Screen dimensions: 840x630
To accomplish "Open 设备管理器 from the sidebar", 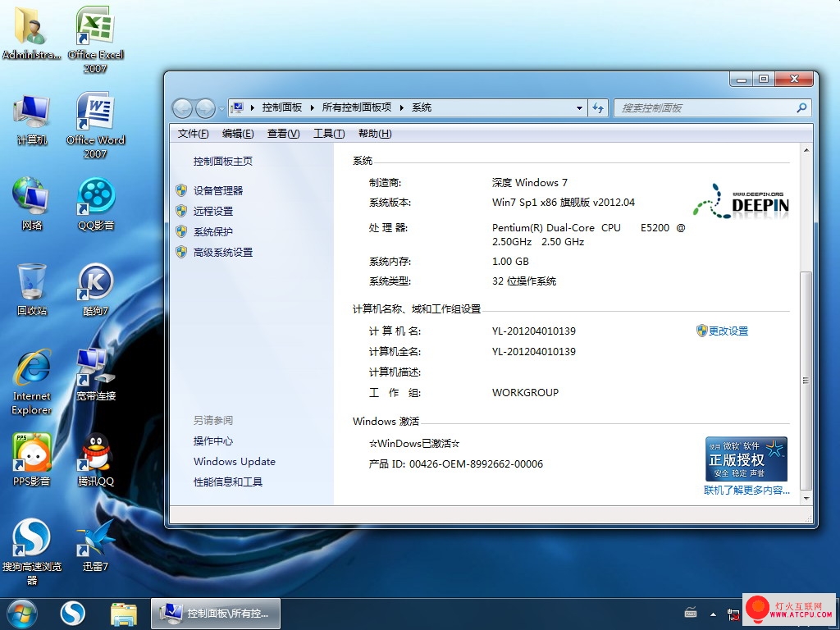I will (x=218, y=190).
